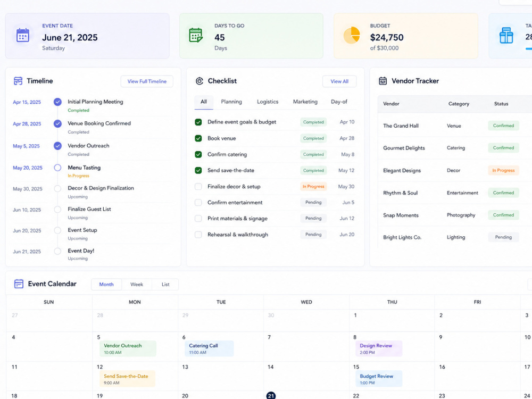Click the Category column header
Viewport: 532px width, 399px height.
click(459, 104)
